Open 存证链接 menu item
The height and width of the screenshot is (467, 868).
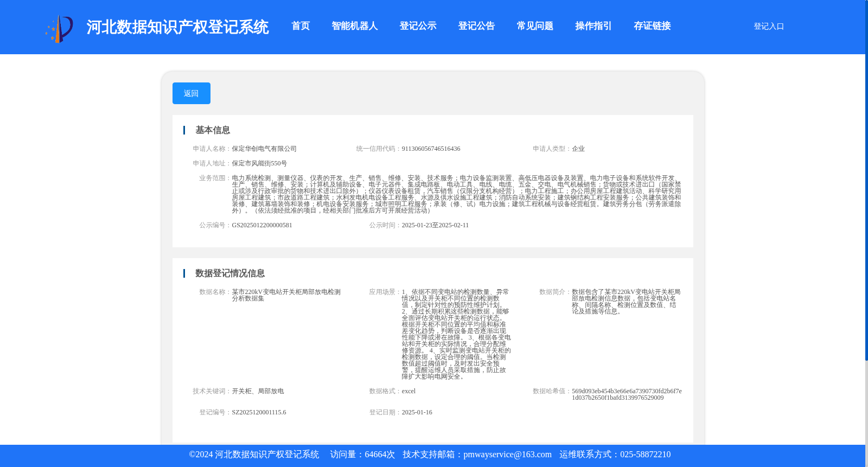click(652, 26)
